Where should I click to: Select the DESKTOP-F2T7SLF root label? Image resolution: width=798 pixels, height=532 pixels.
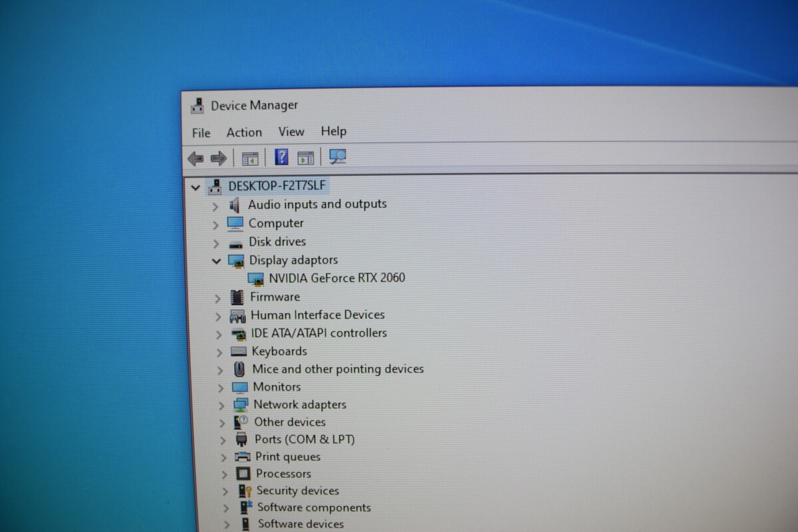277,186
